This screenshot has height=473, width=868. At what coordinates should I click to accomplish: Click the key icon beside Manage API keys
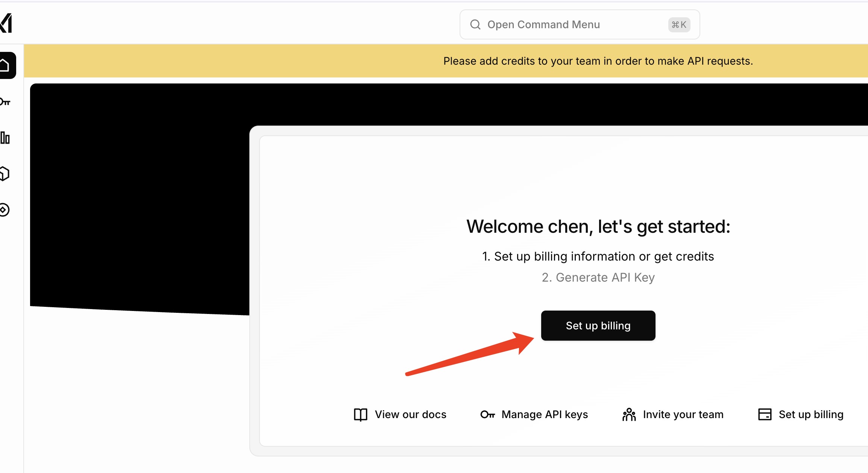click(488, 414)
